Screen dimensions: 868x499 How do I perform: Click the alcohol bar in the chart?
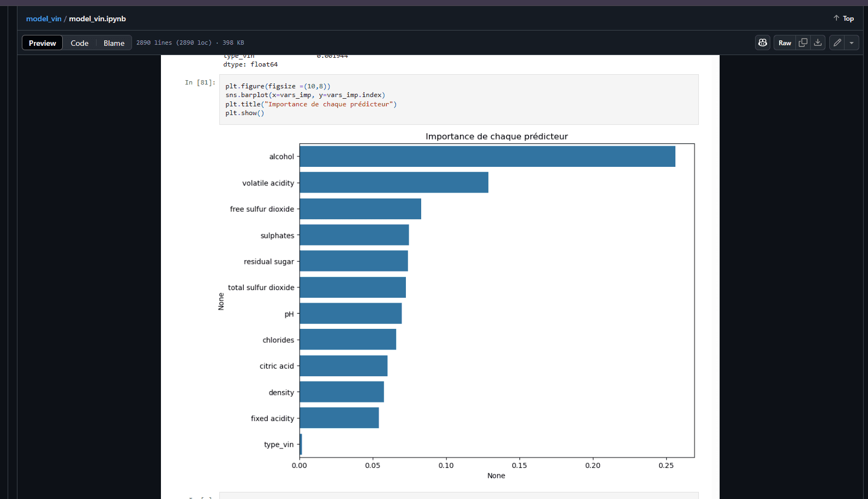pyautogui.click(x=487, y=157)
